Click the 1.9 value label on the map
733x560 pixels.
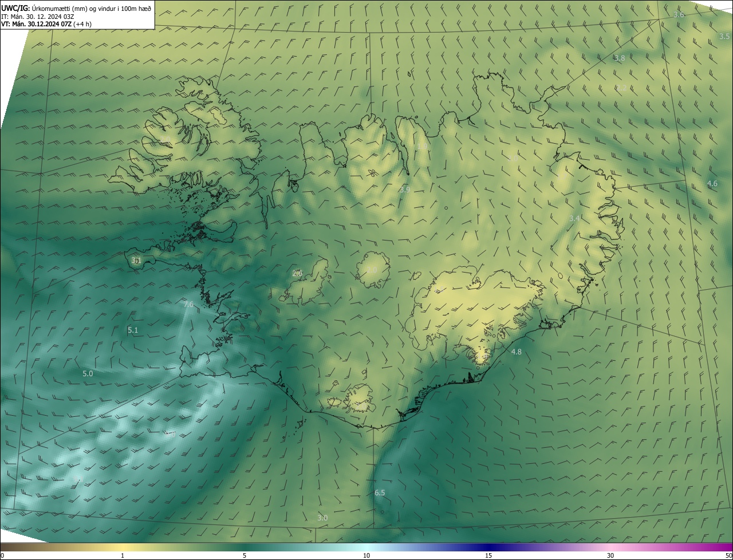coord(423,147)
